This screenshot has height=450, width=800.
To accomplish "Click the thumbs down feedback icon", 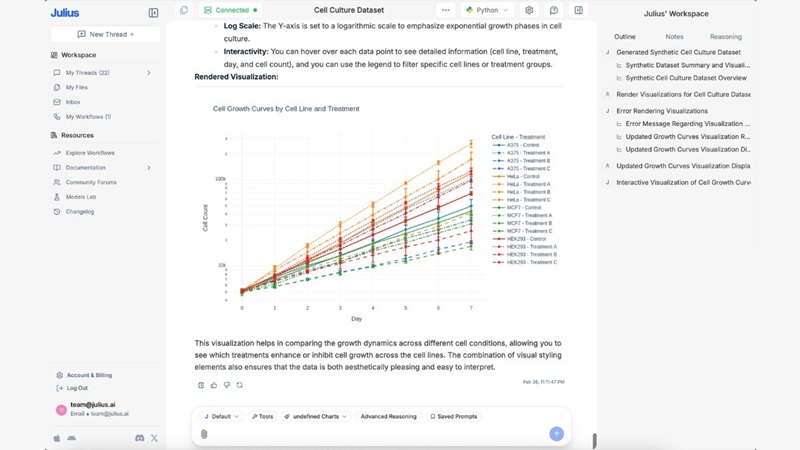I will tap(226, 385).
